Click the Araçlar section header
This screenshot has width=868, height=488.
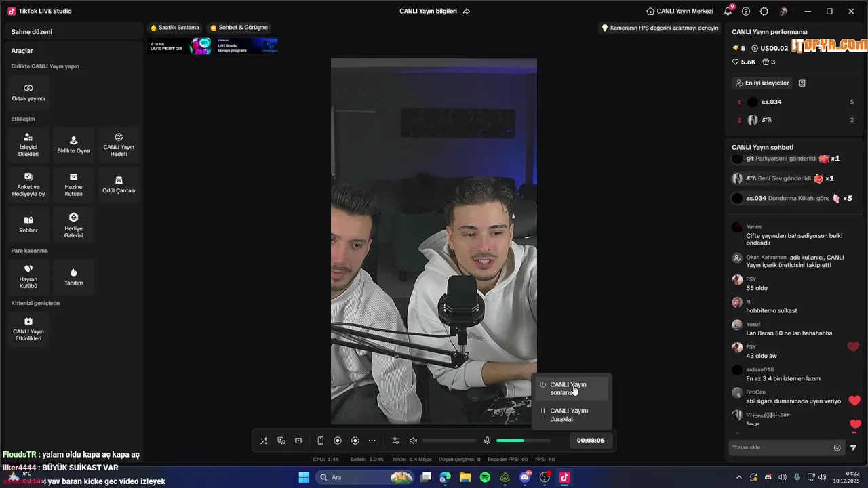(x=22, y=50)
